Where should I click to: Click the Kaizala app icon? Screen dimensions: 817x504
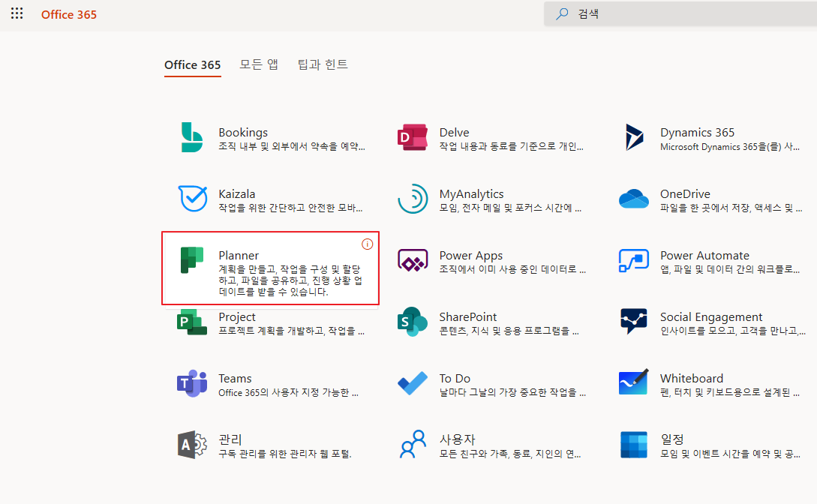point(192,198)
